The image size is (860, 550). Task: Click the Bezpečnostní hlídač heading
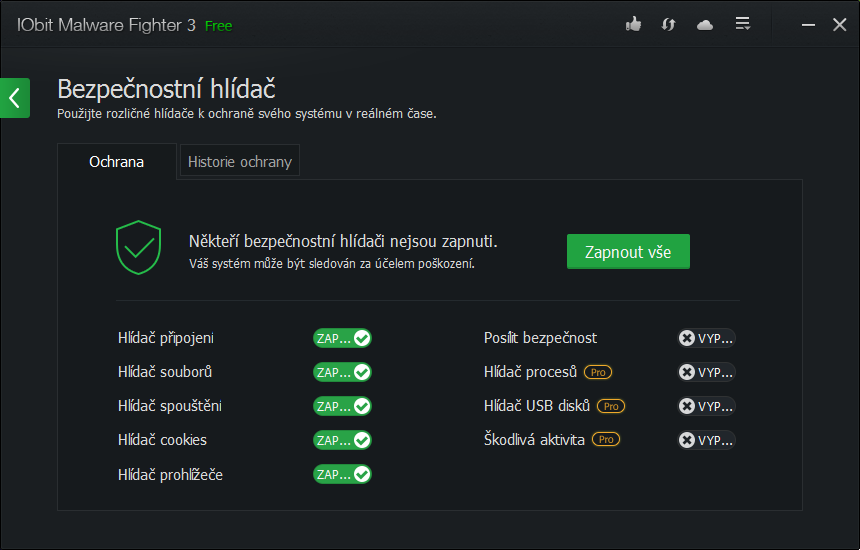click(166, 89)
